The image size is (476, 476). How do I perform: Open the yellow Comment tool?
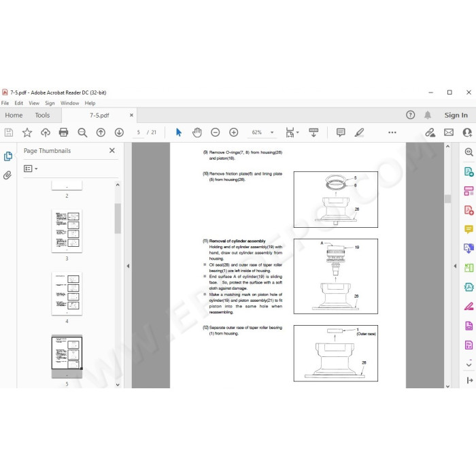(469, 229)
